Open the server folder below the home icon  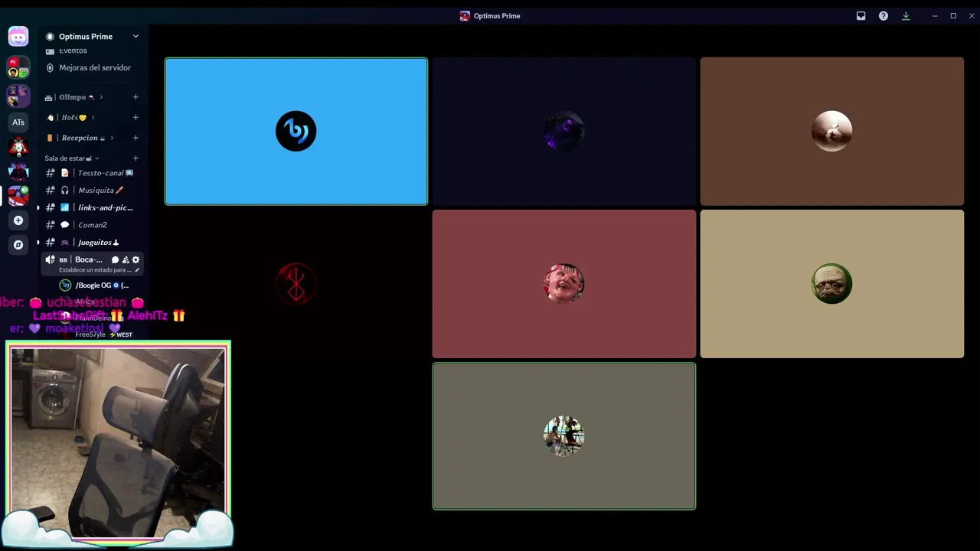18,67
